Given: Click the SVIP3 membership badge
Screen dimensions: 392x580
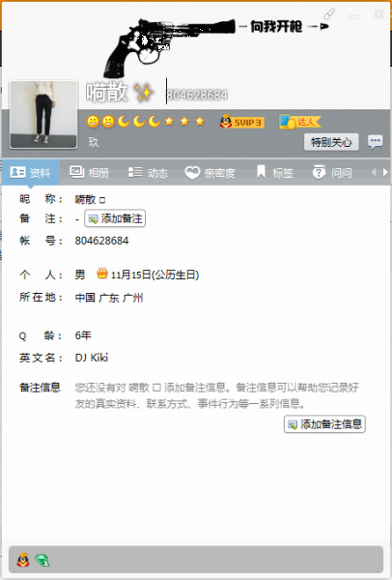Looking at the screenshot, I should pyautogui.click(x=241, y=122).
